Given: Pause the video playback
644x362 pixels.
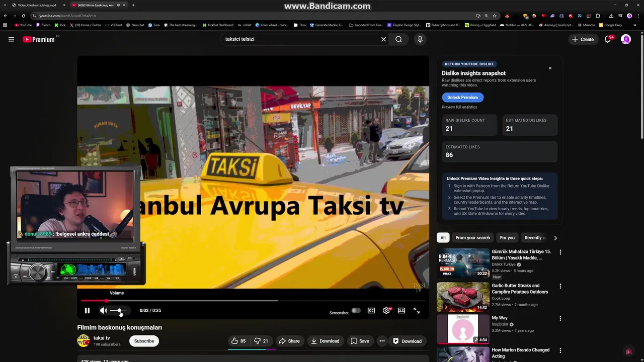Looking at the screenshot, I should pyautogui.click(x=87, y=311).
